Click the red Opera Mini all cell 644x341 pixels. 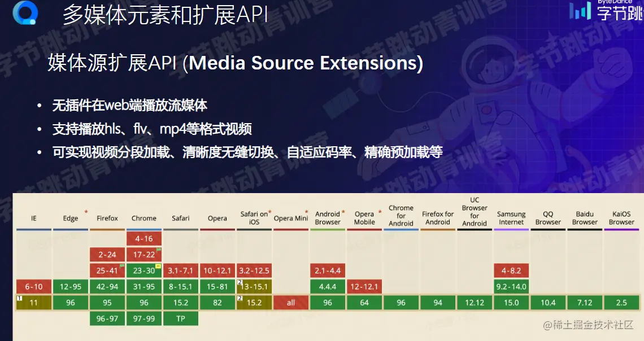(291, 303)
